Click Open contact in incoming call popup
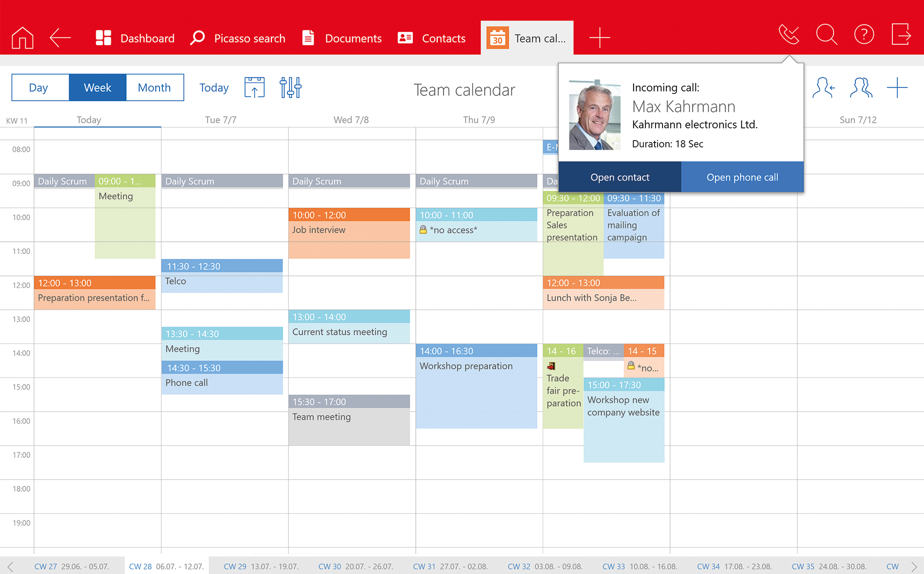The image size is (924, 574). [620, 177]
